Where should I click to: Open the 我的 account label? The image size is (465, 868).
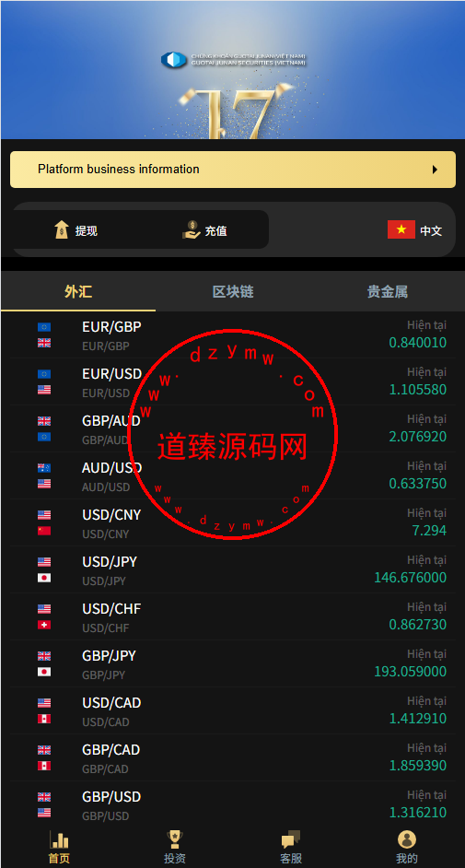tap(407, 859)
